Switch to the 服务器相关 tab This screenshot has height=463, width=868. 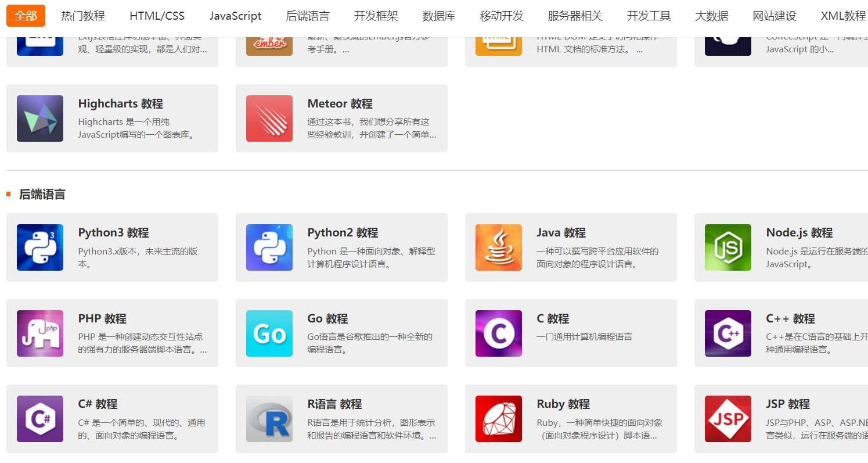[575, 16]
